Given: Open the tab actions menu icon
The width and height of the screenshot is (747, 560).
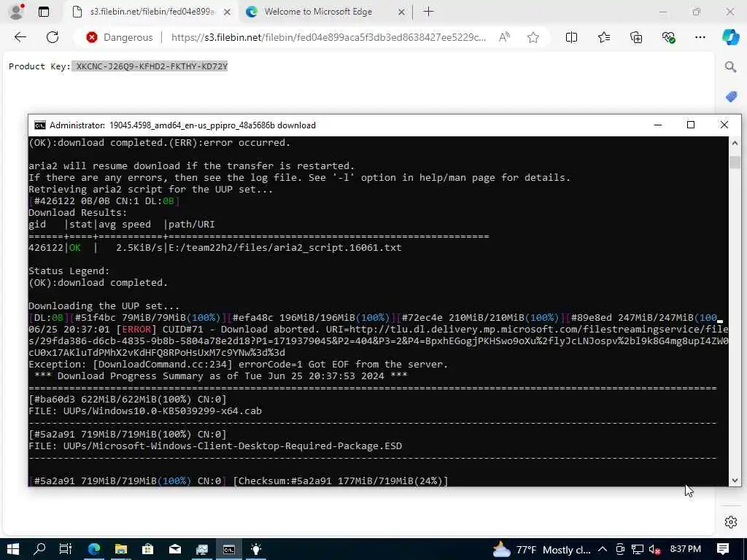Looking at the screenshot, I should [44, 12].
